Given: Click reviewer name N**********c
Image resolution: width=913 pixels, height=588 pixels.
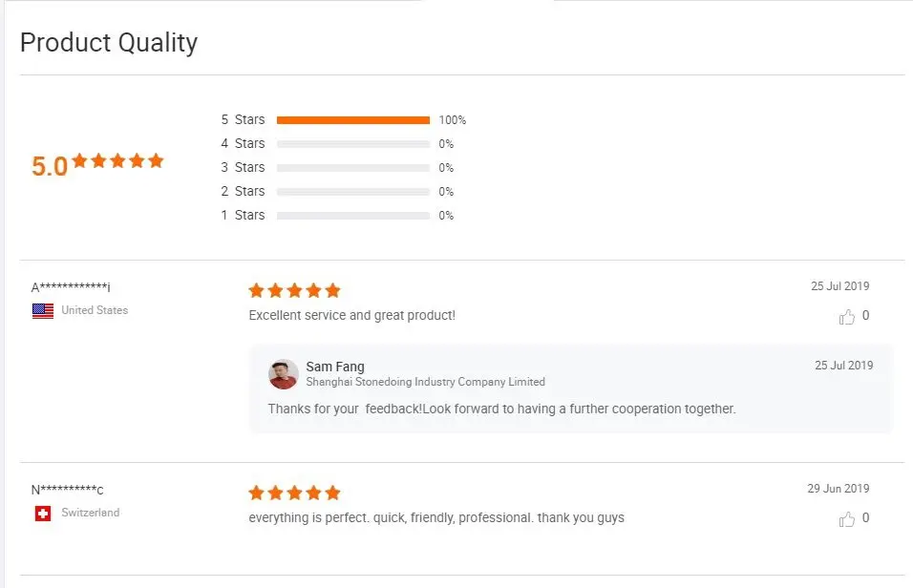Looking at the screenshot, I should click(68, 490).
